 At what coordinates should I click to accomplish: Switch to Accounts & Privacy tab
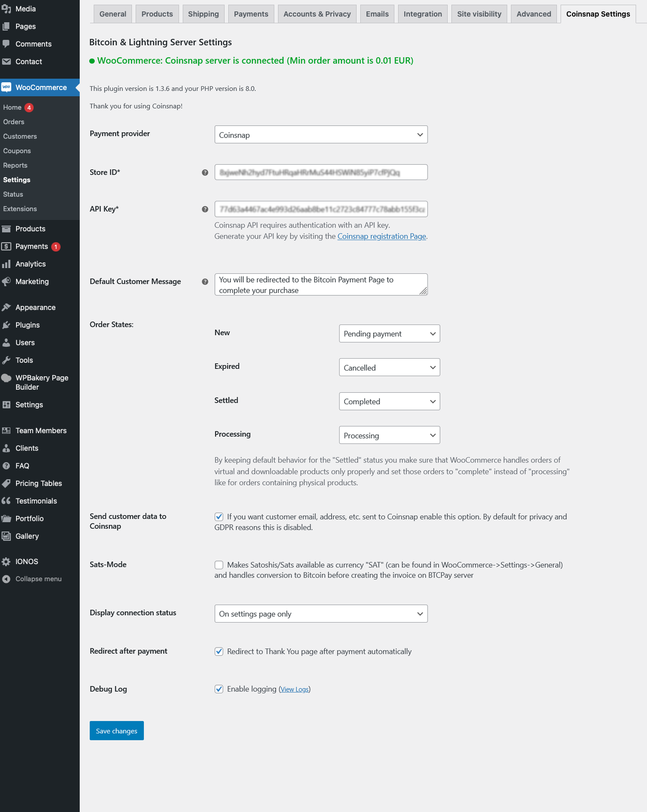317,14
